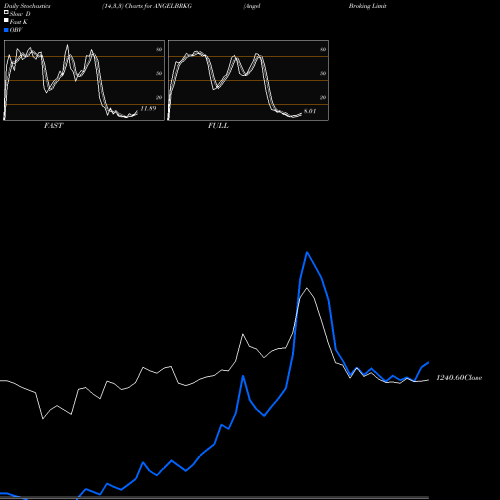Click the peak of the blue OBV line
The width and height of the screenshot is (500, 500).
pos(307,252)
